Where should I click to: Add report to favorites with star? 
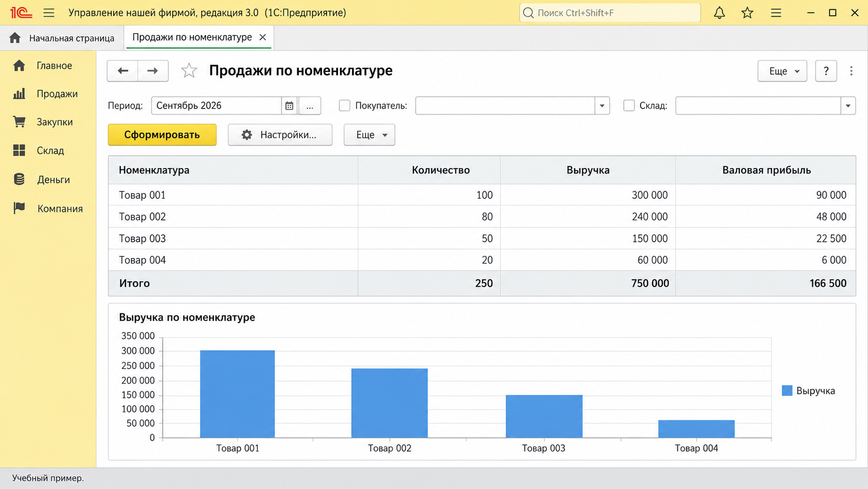click(x=189, y=70)
